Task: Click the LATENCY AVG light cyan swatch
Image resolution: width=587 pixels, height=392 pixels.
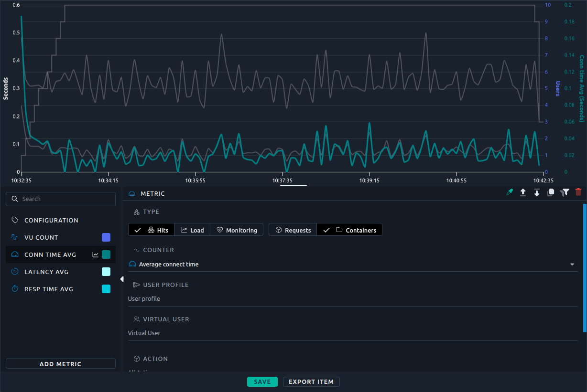Action: pyautogui.click(x=106, y=272)
